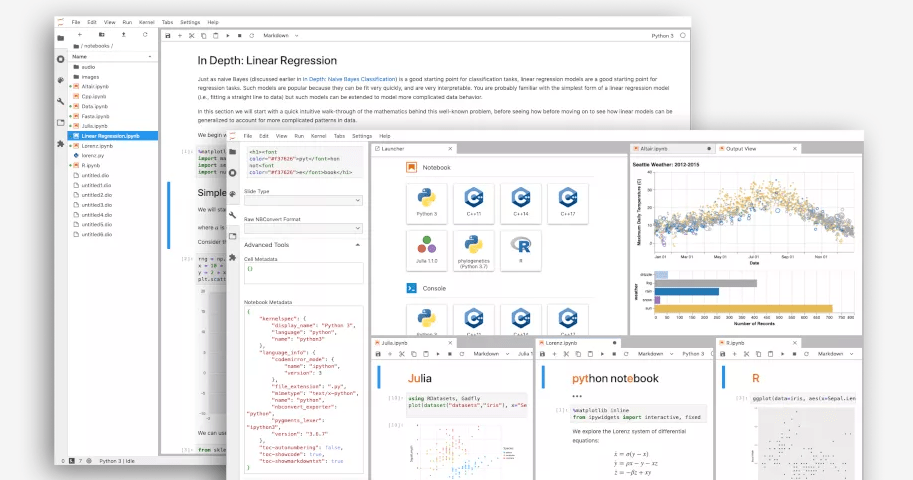The height and width of the screenshot is (480, 913).
Task: Copy cell in Linear Regression notebook toolbar
Action: [203, 36]
